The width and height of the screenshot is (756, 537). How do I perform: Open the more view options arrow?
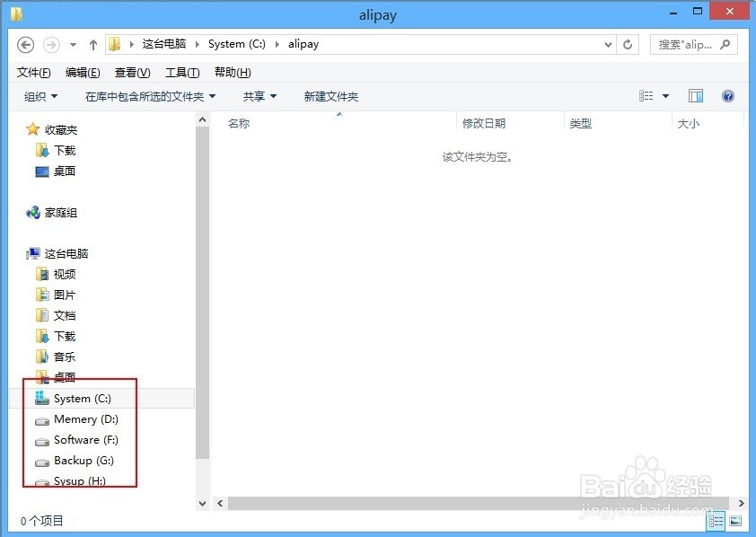click(x=666, y=96)
